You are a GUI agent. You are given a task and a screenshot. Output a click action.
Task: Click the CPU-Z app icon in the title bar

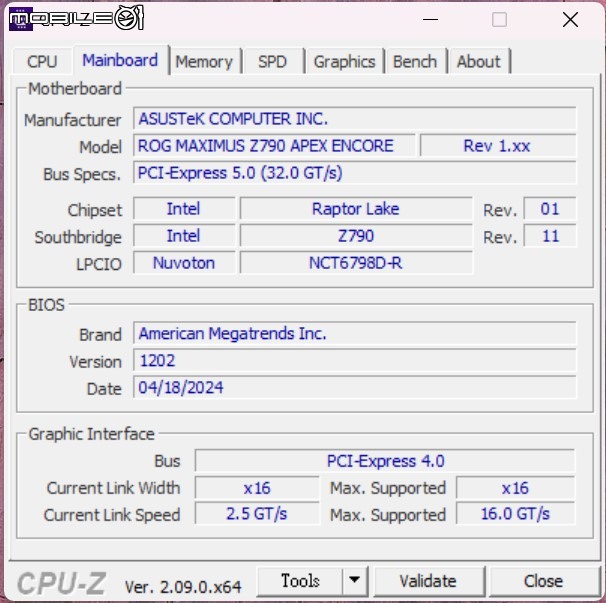(20, 19)
